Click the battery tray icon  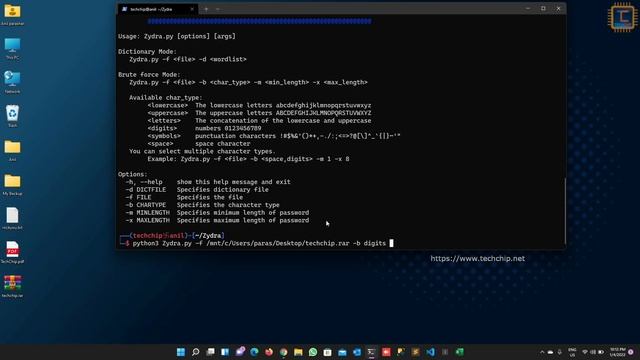pos(601,352)
